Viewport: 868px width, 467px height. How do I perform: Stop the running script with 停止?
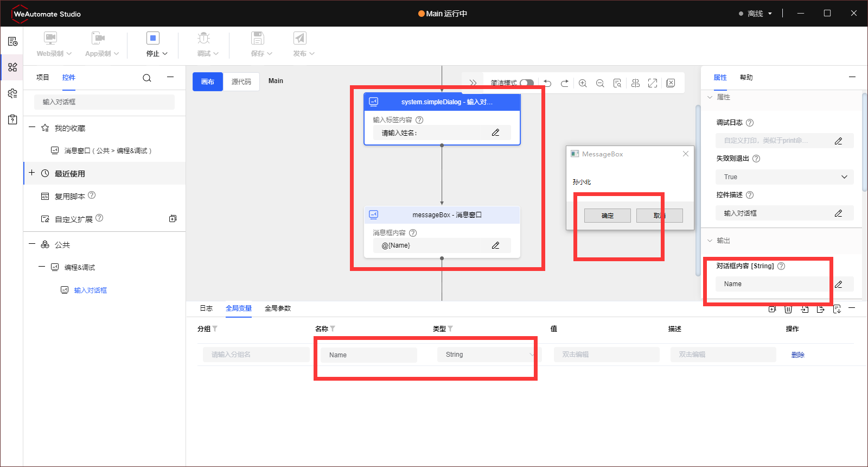[x=157, y=45]
